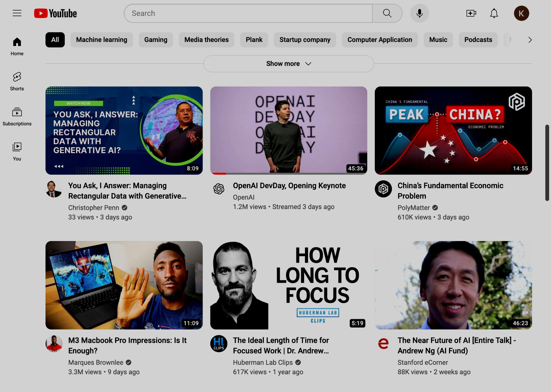Click the 11:09 duration badge
Image resolution: width=551 pixels, height=392 pixels.
[191, 323]
